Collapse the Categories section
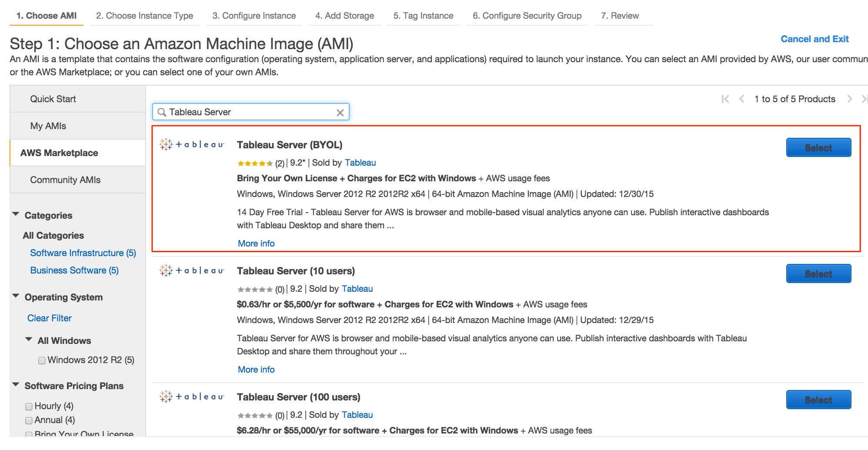 pyautogui.click(x=16, y=214)
